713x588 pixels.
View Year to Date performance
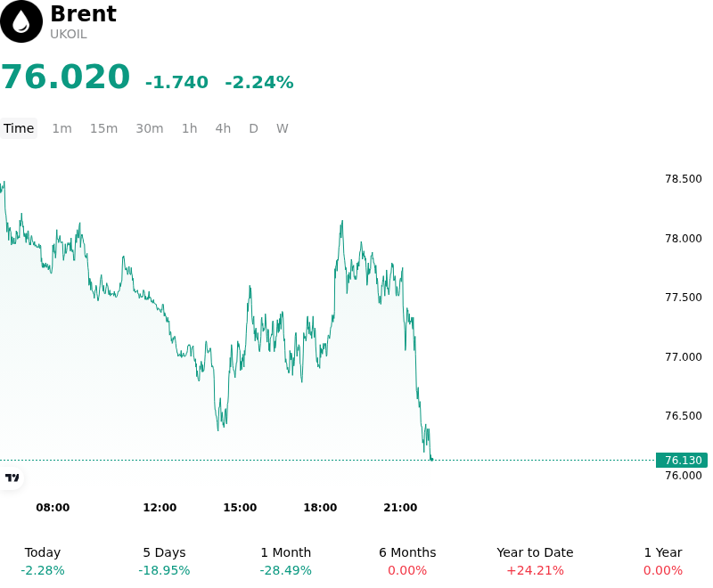pyautogui.click(x=535, y=561)
